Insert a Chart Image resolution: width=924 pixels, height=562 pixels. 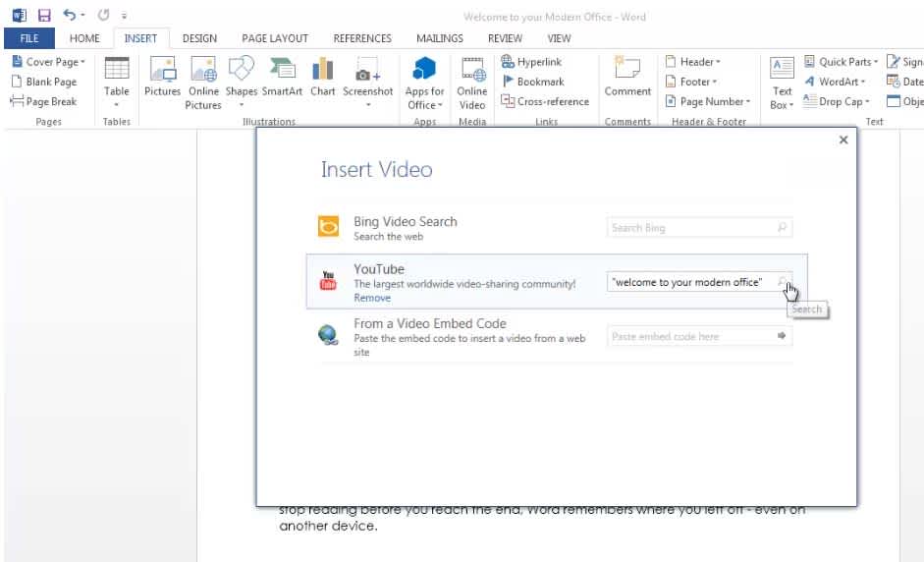coord(323,76)
